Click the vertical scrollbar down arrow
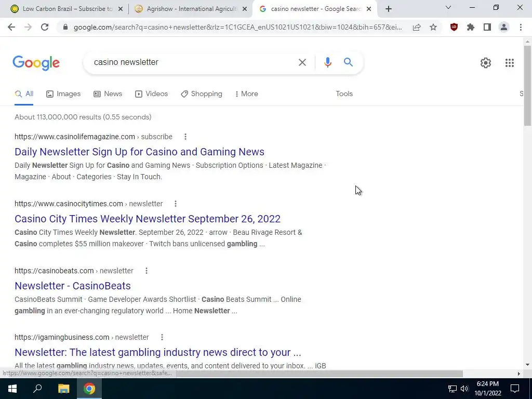Viewport: 532px width, 399px height. (527, 365)
